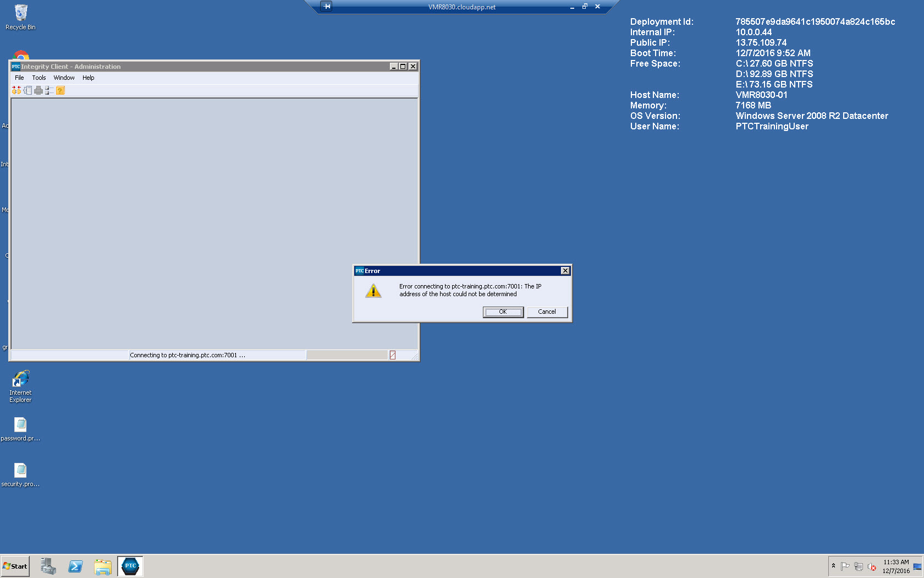The width and height of the screenshot is (924, 578).
Task: Click the view options toolbar icon
Action: (x=50, y=90)
